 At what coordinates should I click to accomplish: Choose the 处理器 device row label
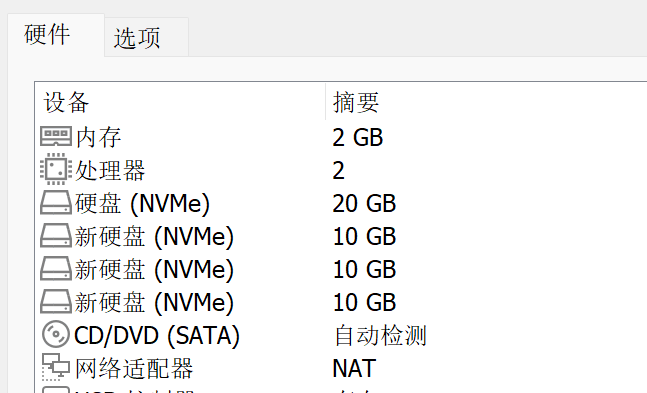pyautogui.click(x=110, y=170)
